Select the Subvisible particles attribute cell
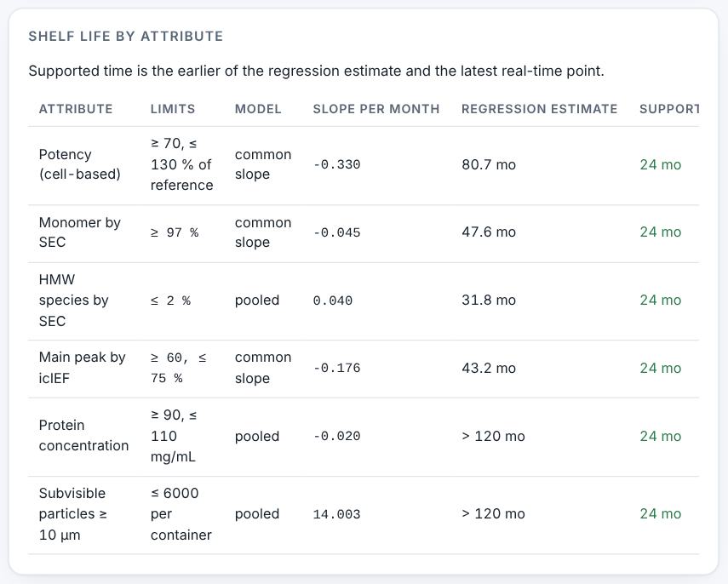The width and height of the screenshot is (728, 584). coord(73,514)
